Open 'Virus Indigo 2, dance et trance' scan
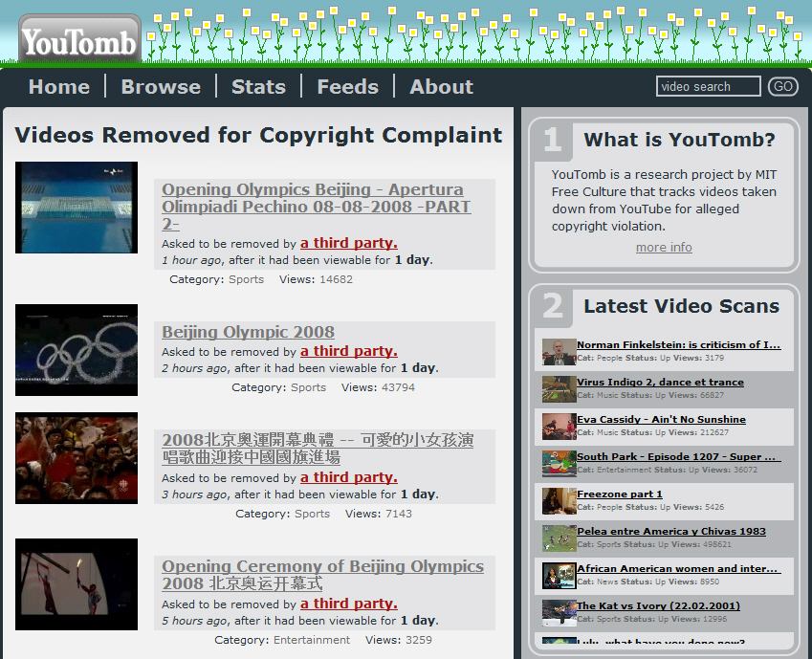This screenshot has width=812, height=659. (x=660, y=382)
